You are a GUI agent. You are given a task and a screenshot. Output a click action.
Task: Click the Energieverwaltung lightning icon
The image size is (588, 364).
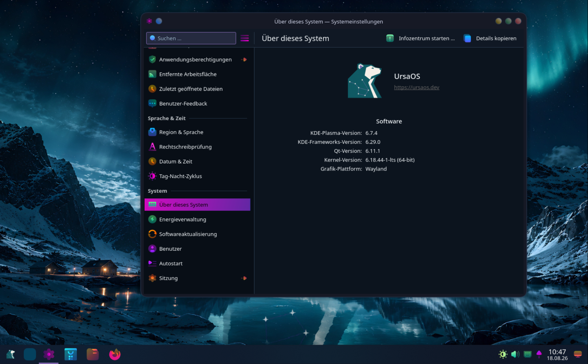(x=152, y=219)
